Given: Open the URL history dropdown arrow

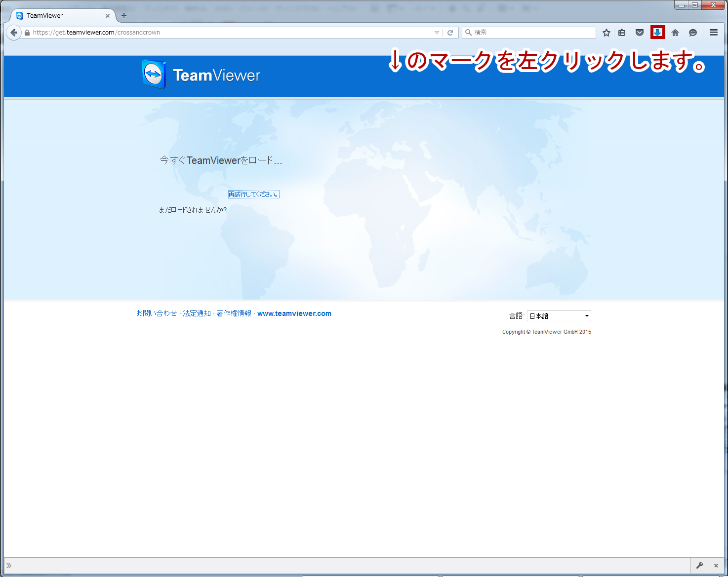Looking at the screenshot, I should pyautogui.click(x=437, y=33).
